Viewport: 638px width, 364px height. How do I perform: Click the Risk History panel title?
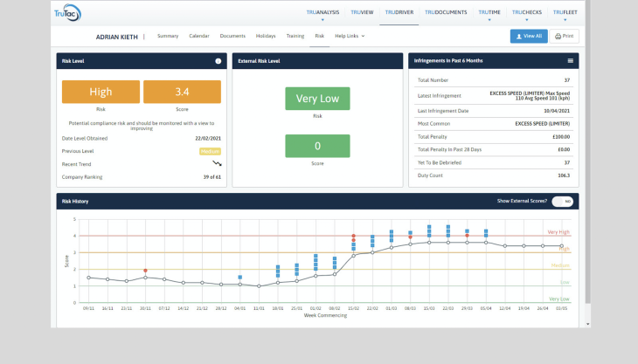pyautogui.click(x=75, y=202)
